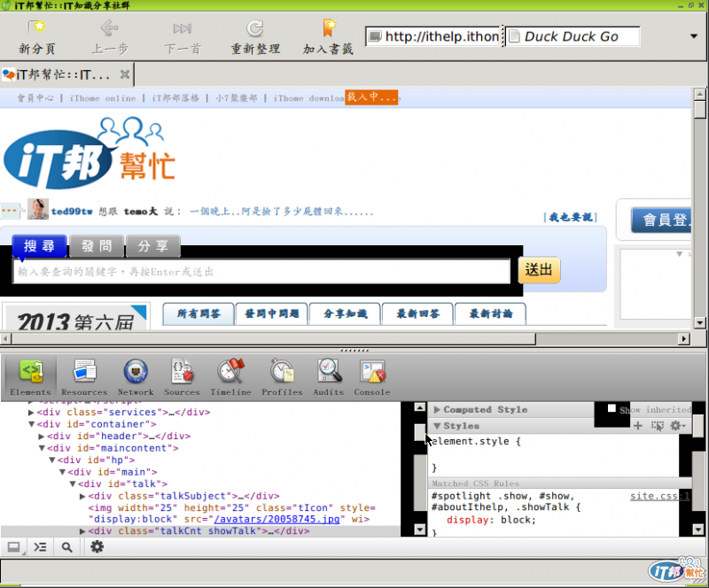Screen dimensions: 709x588
Task: Open the Profiles devtools panel
Action: coord(282,376)
